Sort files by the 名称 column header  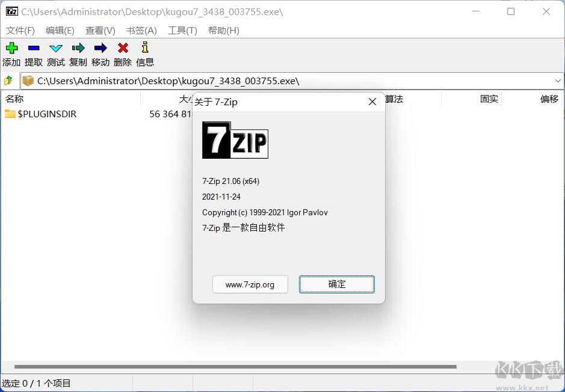click(x=14, y=99)
